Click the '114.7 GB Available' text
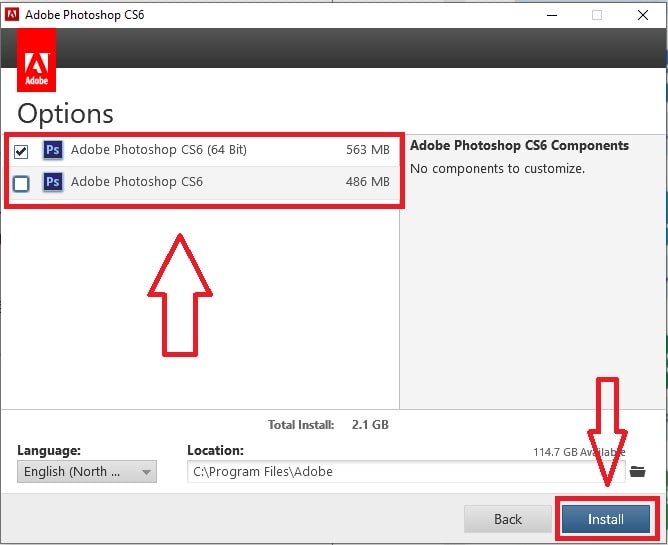This screenshot has height=545, width=668. 579,452
